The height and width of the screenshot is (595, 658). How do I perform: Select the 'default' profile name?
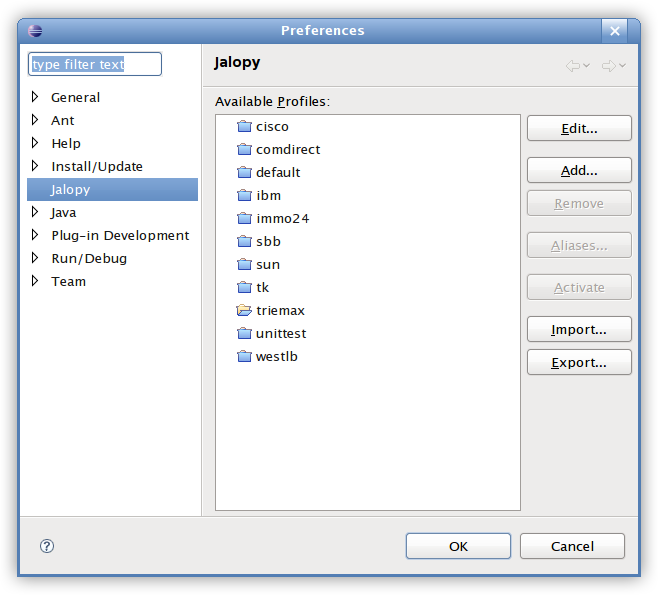[x=278, y=173]
